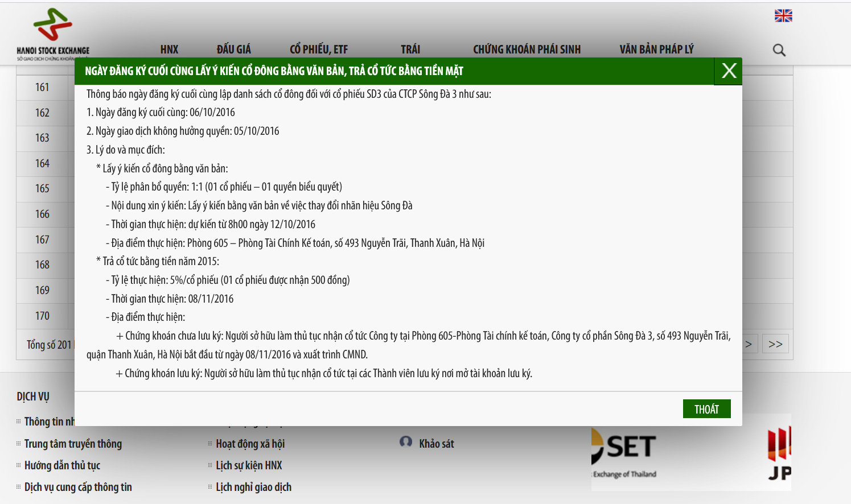Open Lịch sự kiện HNX link
The width and height of the screenshot is (851, 504).
click(249, 465)
